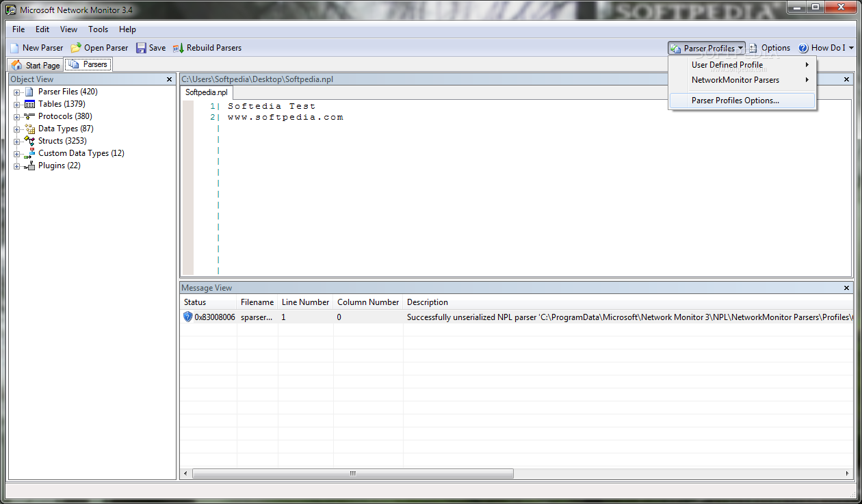The height and width of the screenshot is (504, 862).
Task: Sort by Line Number column header
Action: [306, 302]
